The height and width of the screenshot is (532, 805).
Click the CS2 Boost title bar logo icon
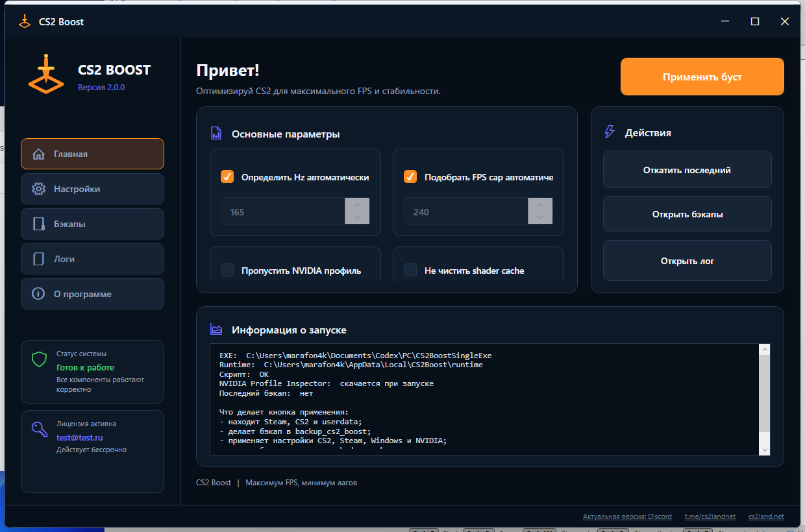pos(25,21)
